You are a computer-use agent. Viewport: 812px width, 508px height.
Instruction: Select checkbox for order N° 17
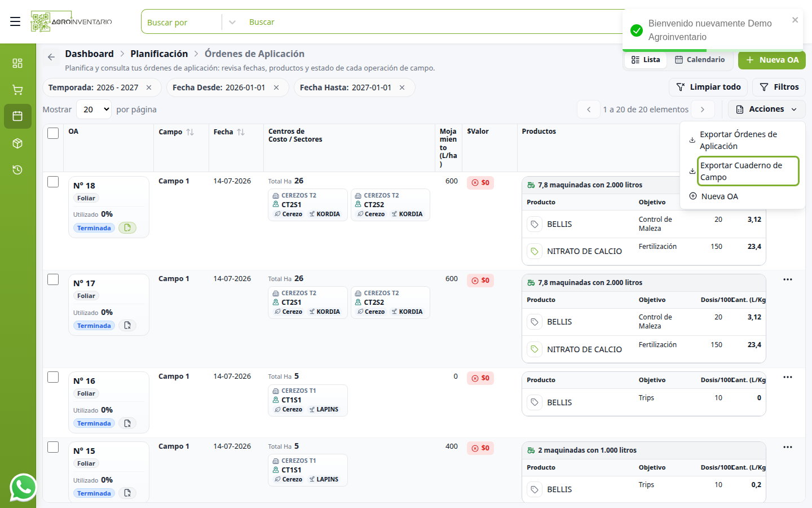click(x=53, y=279)
